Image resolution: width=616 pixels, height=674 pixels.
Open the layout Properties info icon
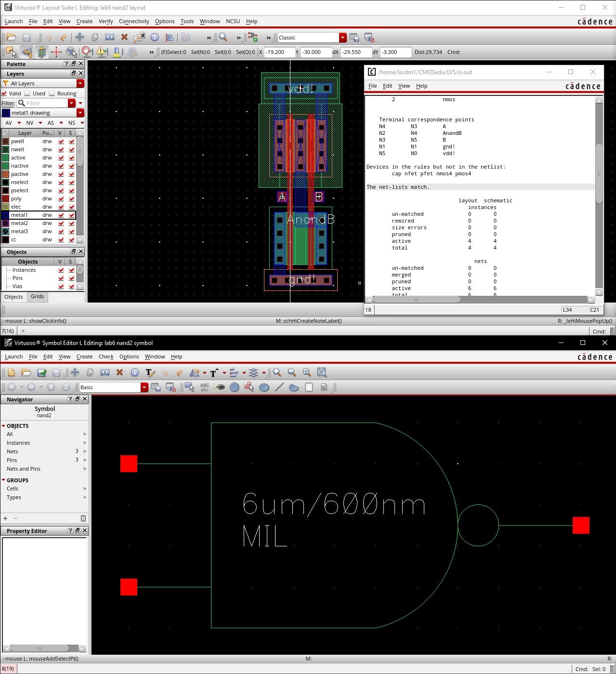tap(155, 38)
